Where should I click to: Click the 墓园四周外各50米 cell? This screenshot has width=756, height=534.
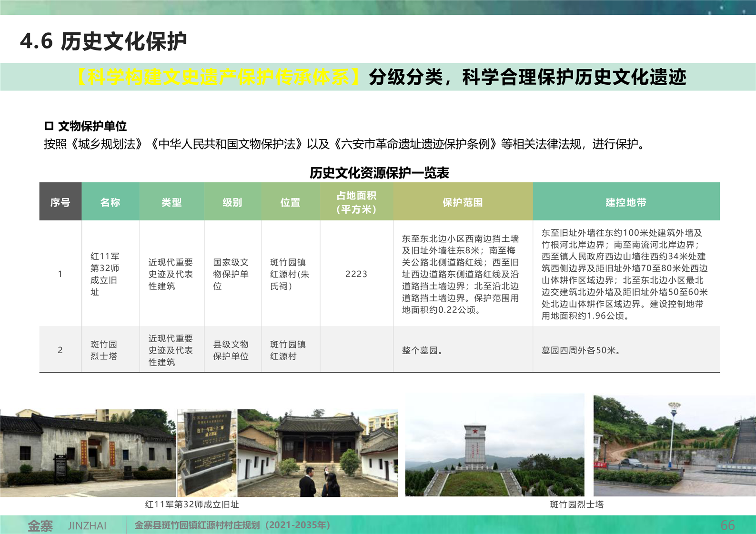[581, 350]
